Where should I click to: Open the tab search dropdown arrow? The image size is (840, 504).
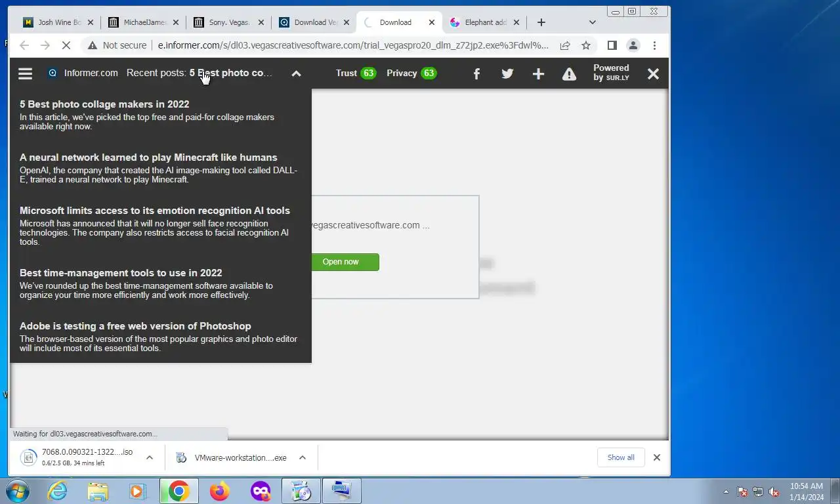click(592, 22)
